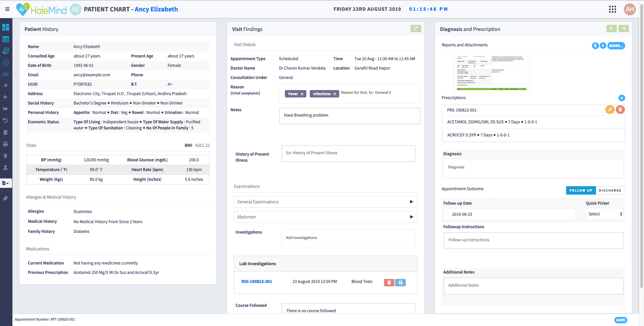The width and height of the screenshot is (644, 326).
Task: Record voice note for Reports and Attachments
Action: (595, 46)
